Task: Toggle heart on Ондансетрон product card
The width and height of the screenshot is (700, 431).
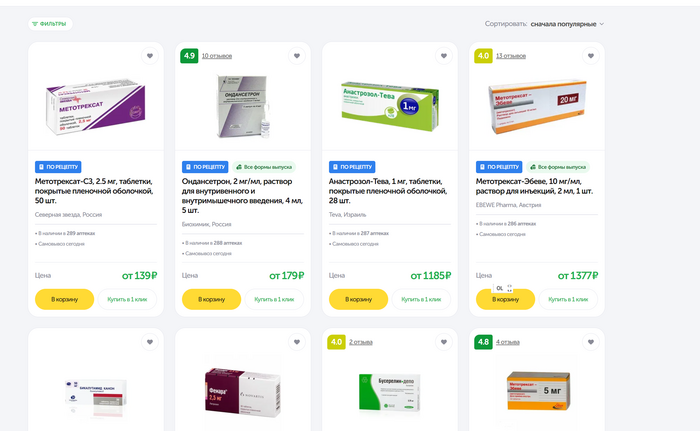Action: pyautogui.click(x=297, y=56)
